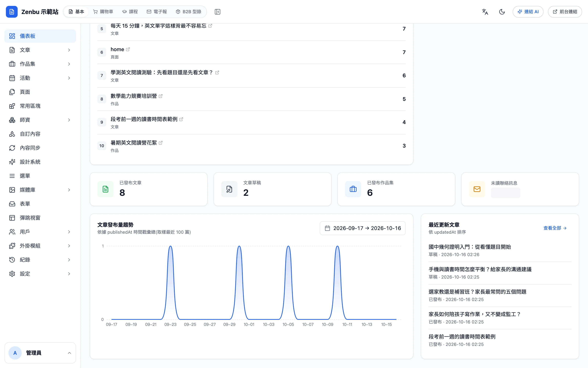
Task: Open external link icon for 數學能力競賽培訓營
Action: (161, 96)
